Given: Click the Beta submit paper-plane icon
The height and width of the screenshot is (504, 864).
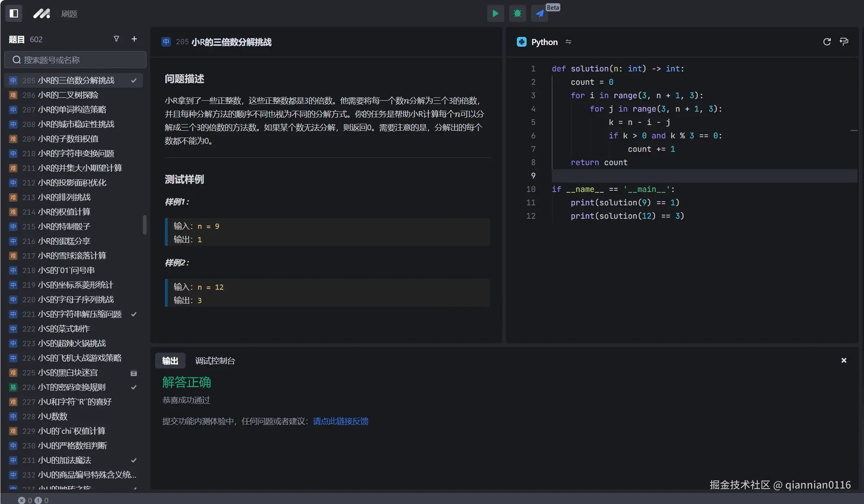Looking at the screenshot, I should click(x=540, y=13).
